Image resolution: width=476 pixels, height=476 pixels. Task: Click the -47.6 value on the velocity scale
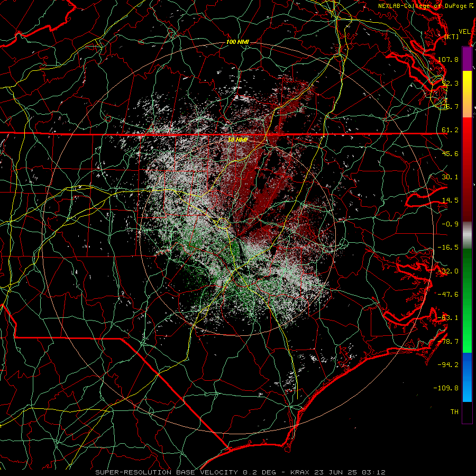[448, 295]
